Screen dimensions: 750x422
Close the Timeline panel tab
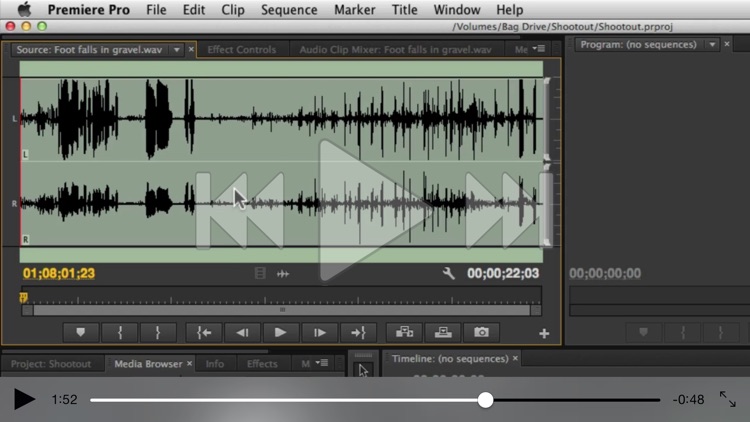pyautogui.click(x=515, y=358)
